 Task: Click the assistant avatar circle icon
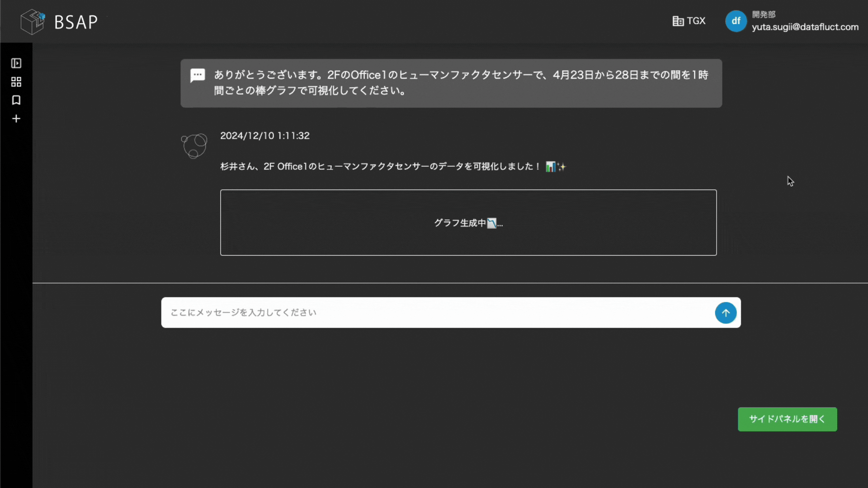pyautogui.click(x=194, y=145)
